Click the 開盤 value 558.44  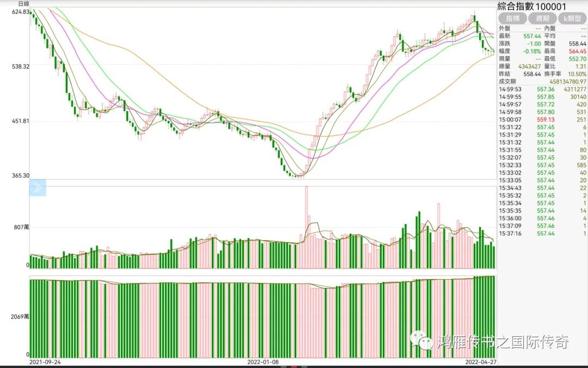578,44
